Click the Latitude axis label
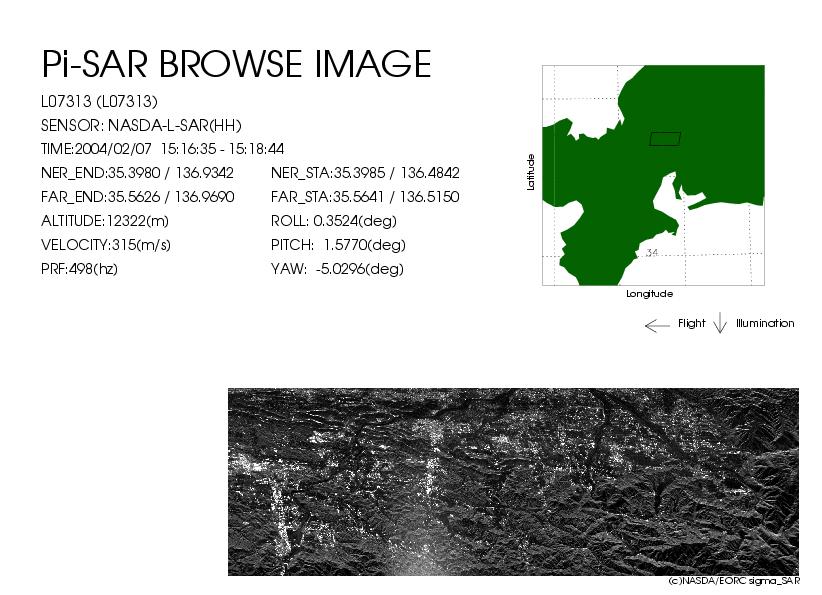The height and width of the screenshot is (595, 822). tap(531, 172)
